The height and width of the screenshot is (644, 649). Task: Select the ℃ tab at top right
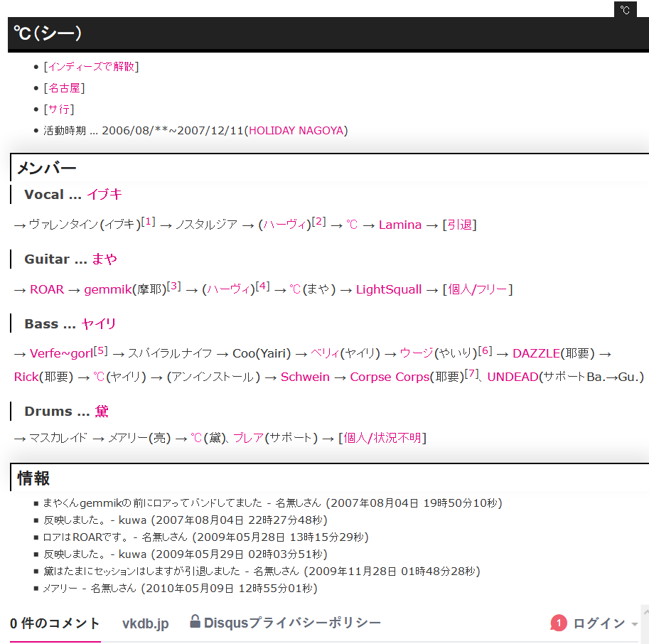pyautogui.click(x=625, y=9)
